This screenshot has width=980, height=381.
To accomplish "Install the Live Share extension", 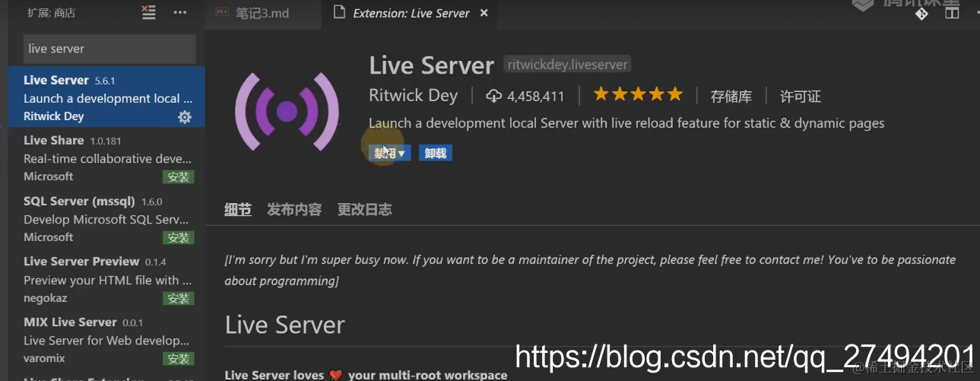I will tap(179, 177).
